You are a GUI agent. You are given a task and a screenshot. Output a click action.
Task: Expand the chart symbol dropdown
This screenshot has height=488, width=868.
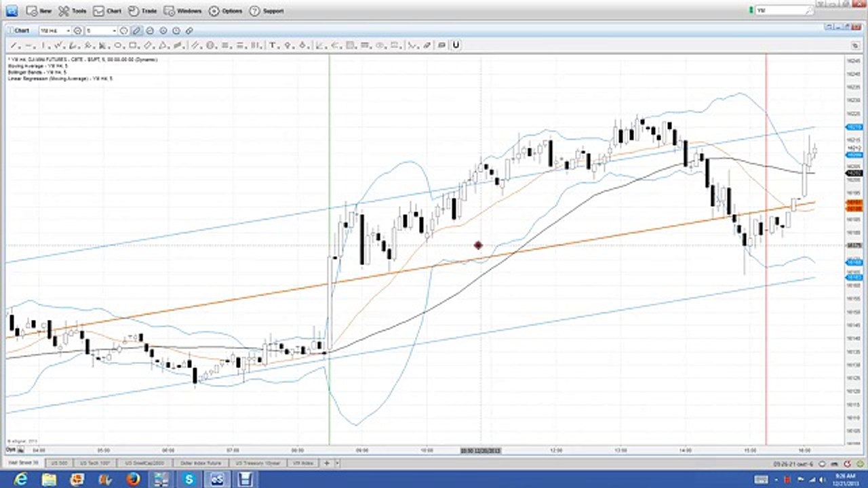68,31
